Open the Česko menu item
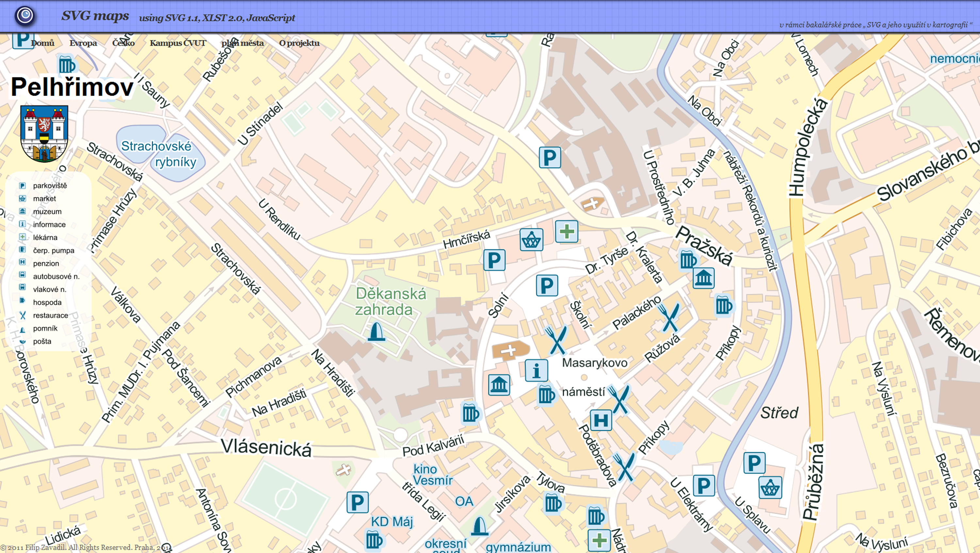The width and height of the screenshot is (980, 553). (123, 43)
